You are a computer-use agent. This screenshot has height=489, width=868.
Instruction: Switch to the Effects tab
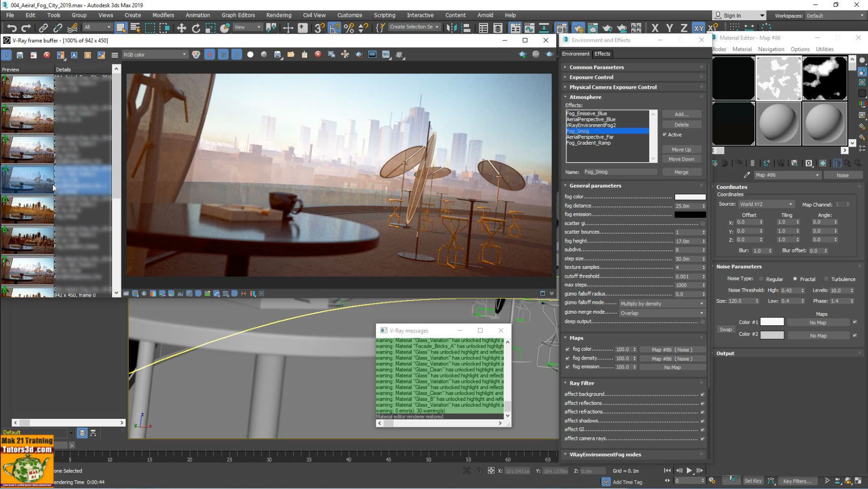[x=602, y=54]
